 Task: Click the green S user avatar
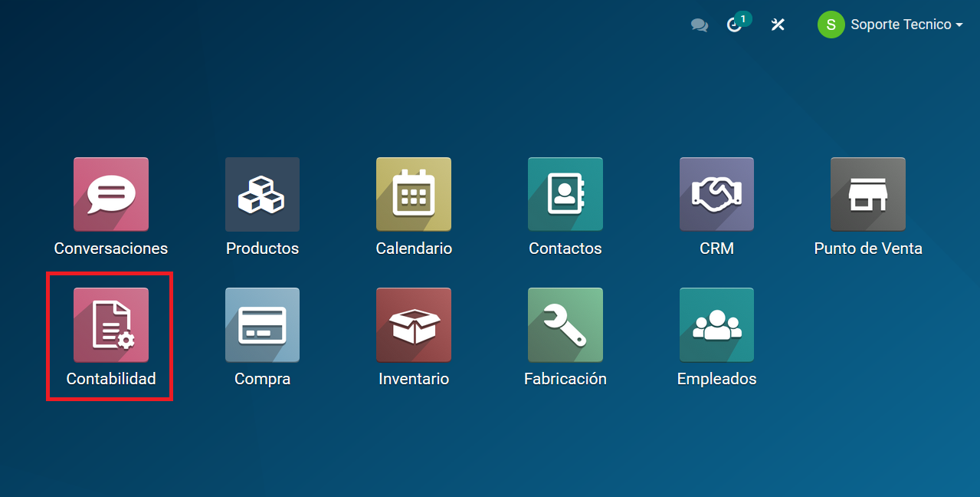click(831, 25)
